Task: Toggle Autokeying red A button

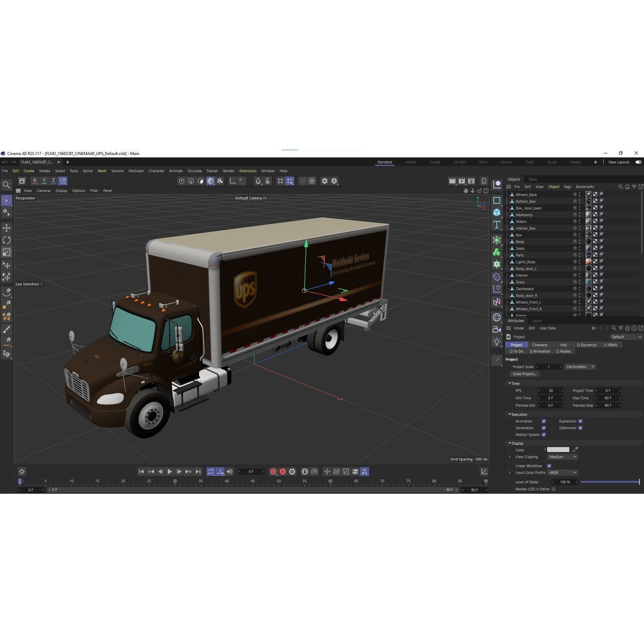Action: pos(283,472)
